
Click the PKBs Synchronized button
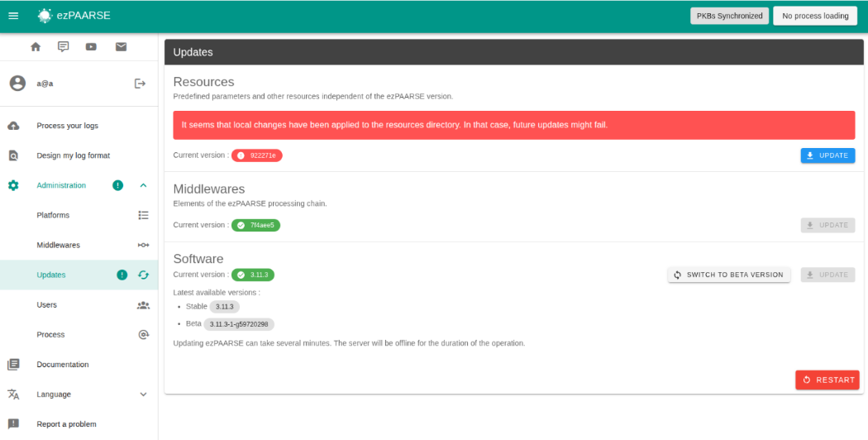(730, 16)
